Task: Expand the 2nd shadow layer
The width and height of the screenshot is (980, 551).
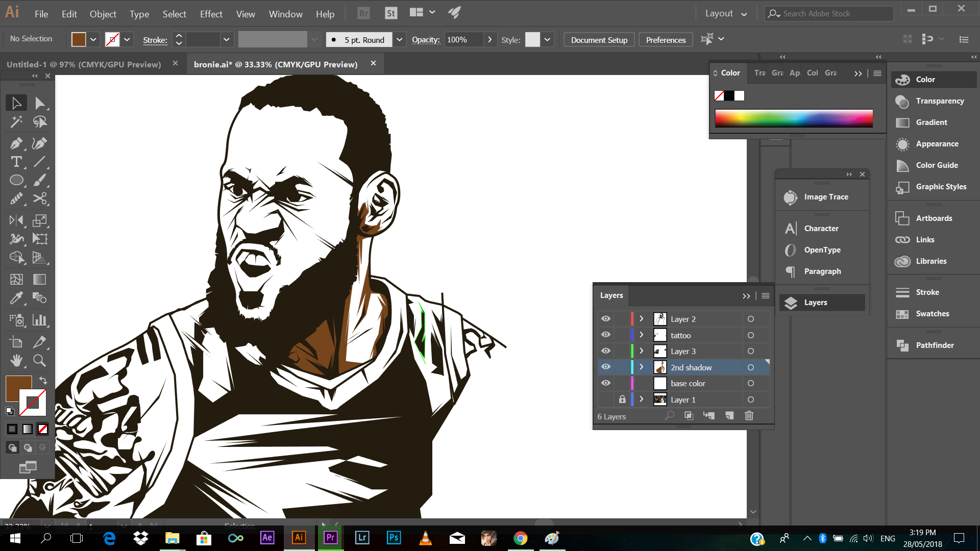Action: (x=642, y=367)
